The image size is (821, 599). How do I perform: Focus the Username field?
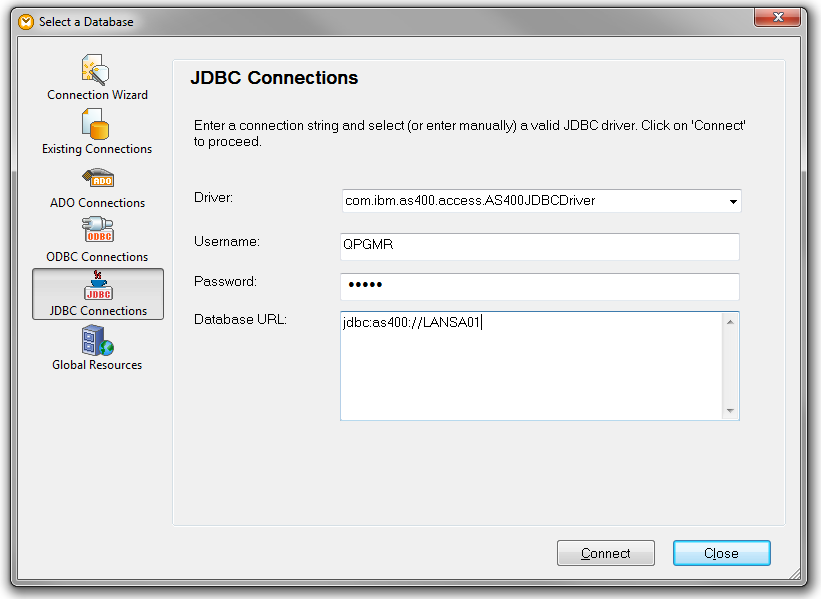[x=539, y=247]
